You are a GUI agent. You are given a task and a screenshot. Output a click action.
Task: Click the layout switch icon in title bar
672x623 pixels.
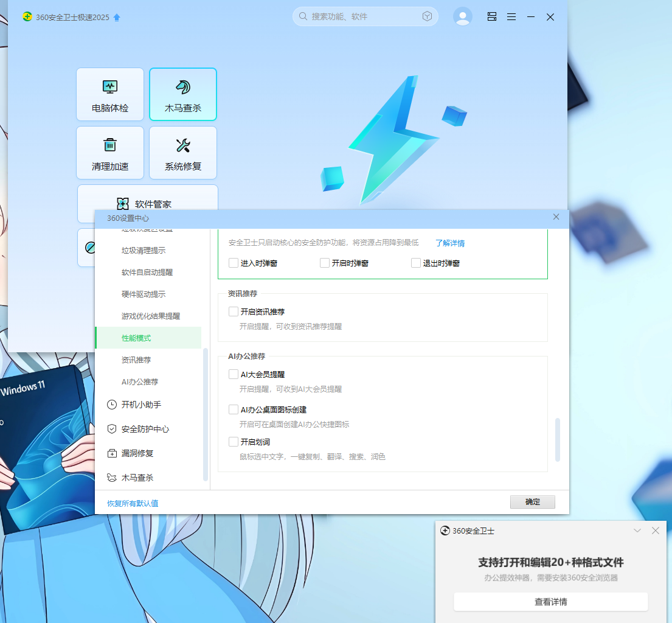coord(491,16)
